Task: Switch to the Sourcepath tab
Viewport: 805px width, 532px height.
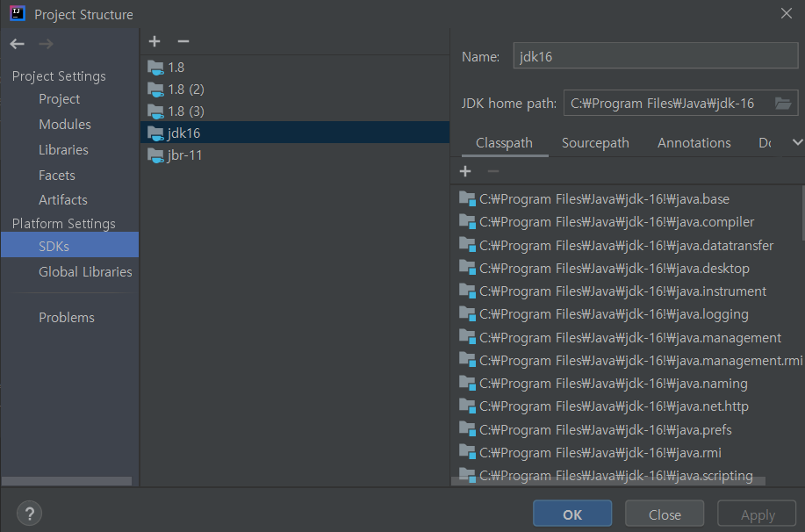Action: (x=595, y=143)
